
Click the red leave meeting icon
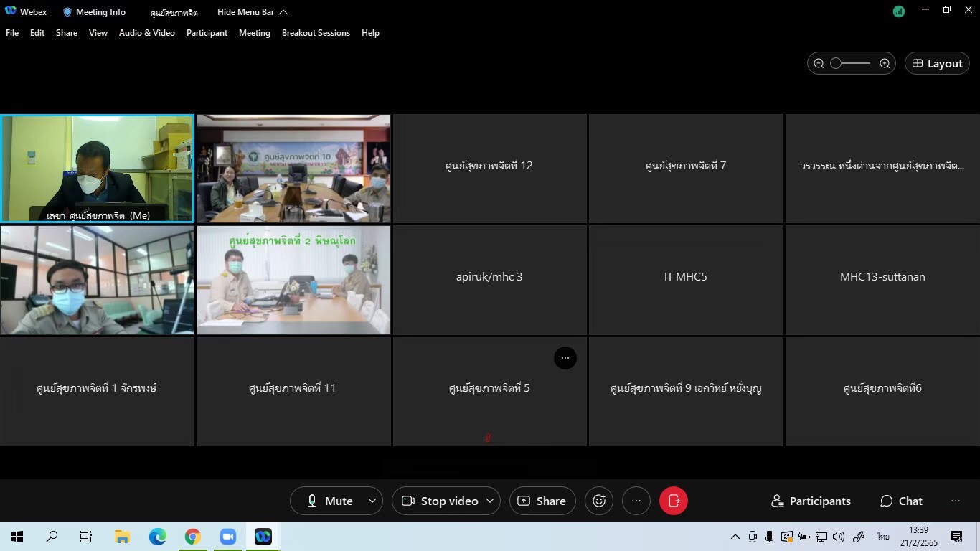click(x=673, y=501)
